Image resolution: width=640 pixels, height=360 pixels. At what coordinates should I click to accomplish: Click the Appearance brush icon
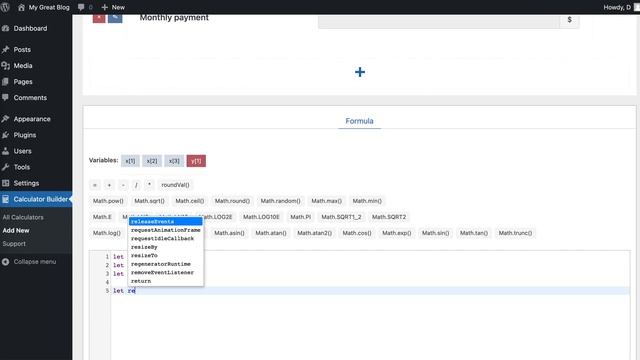(x=6, y=119)
